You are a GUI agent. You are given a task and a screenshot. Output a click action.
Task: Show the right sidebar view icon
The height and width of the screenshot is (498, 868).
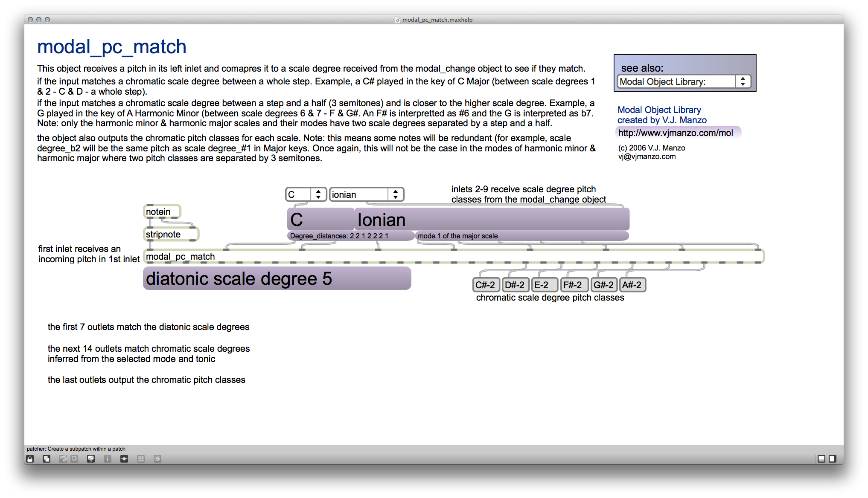coord(833,459)
